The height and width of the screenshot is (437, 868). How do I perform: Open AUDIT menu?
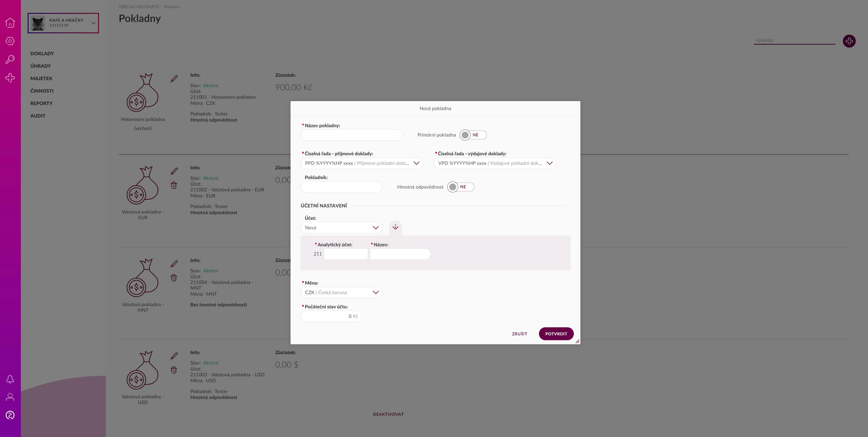(38, 116)
